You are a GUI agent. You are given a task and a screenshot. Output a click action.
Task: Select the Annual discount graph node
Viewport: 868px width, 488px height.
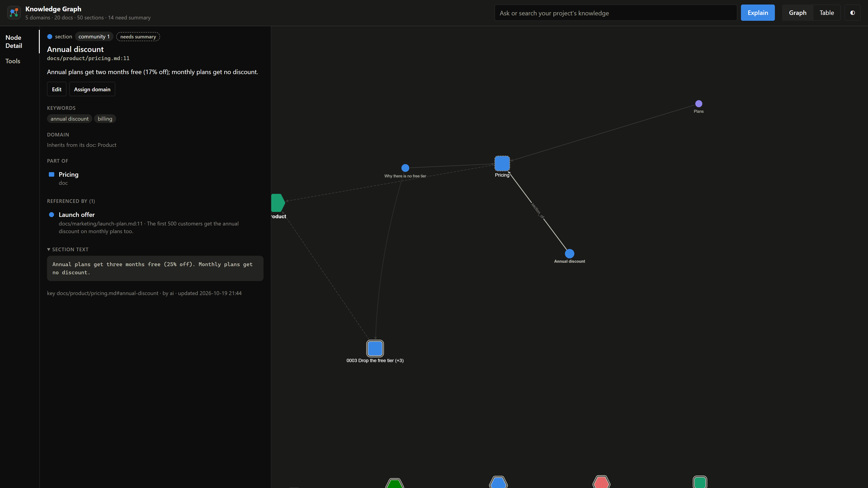[x=570, y=253]
